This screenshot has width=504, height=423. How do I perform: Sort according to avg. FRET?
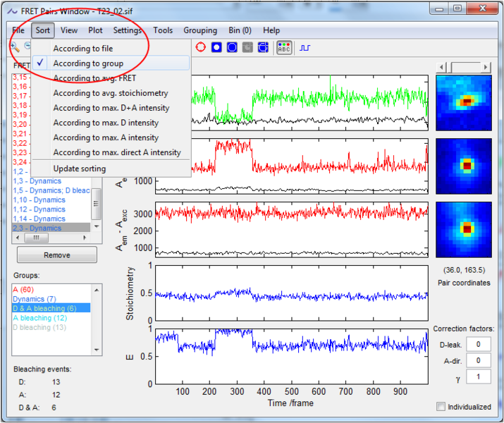[x=94, y=78]
